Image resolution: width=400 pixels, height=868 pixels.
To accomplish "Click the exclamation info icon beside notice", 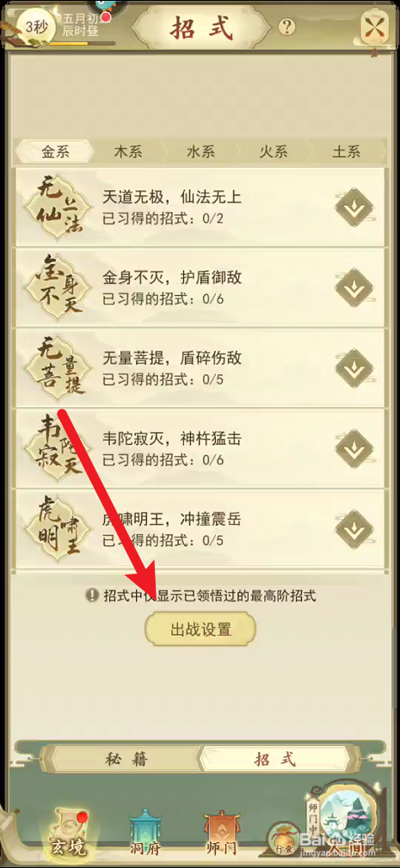I will point(92,595).
